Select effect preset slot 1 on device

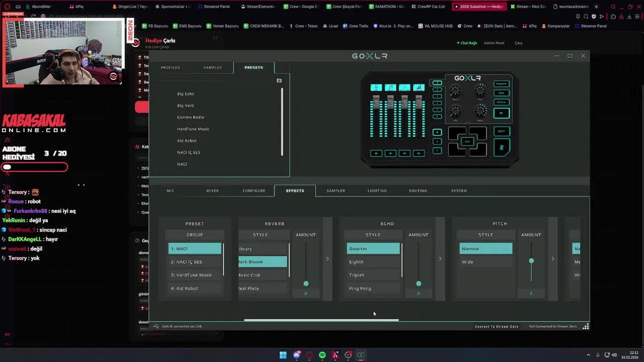437,83
